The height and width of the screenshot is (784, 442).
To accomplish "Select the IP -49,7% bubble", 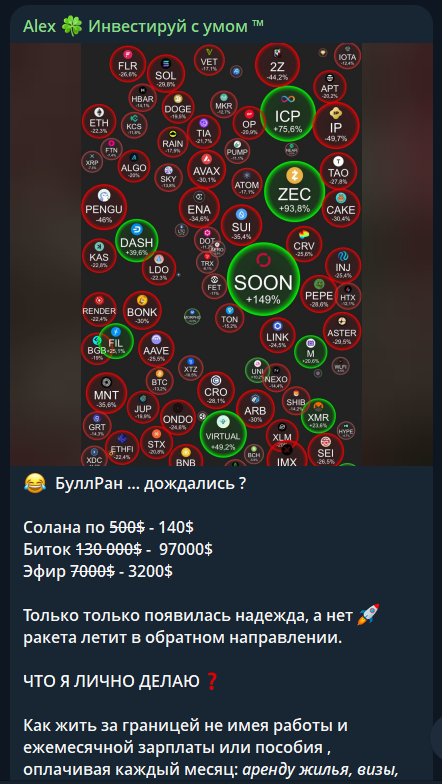I will (336, 125).
